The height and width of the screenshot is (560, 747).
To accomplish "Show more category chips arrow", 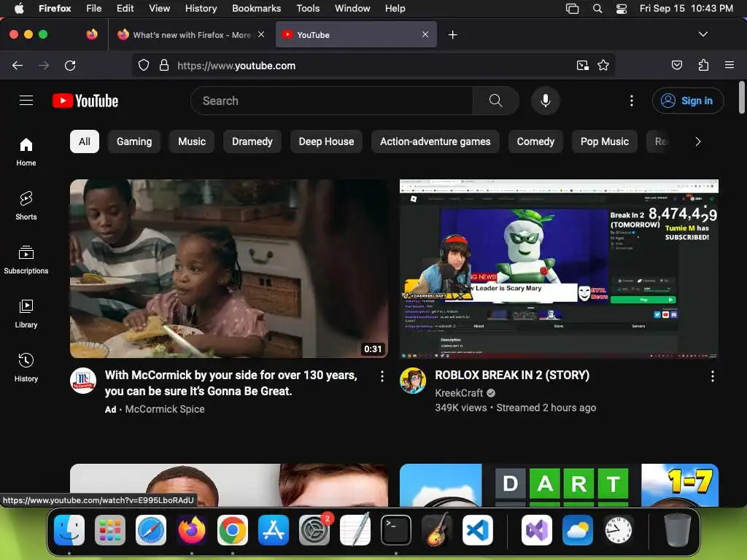I will point(698,141).
